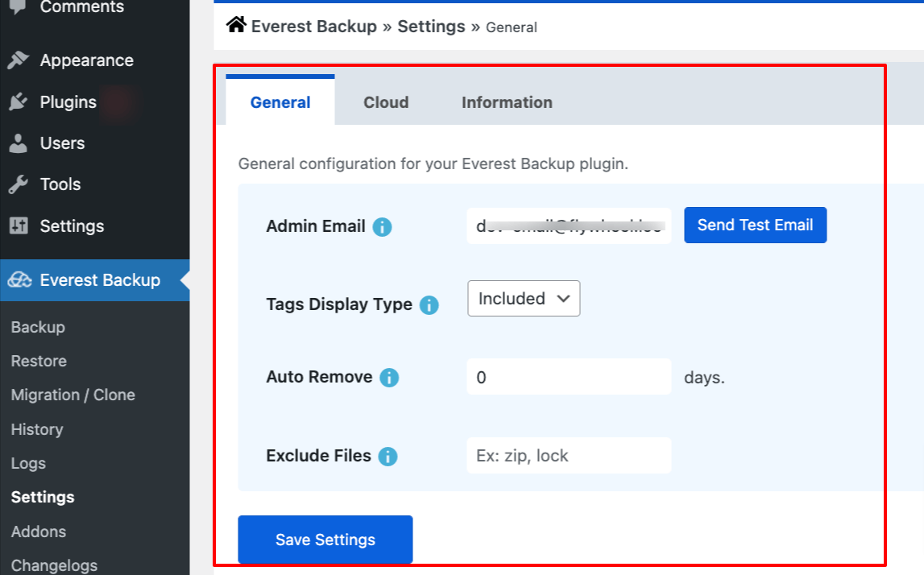Click the Users icon in the sidebar

(19, 143)
